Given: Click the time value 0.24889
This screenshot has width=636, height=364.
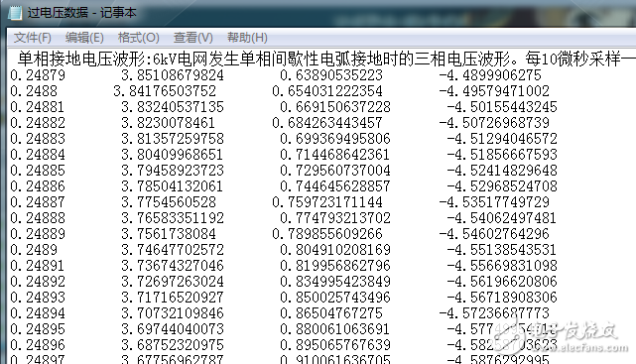Looking at the screenshot, I should point(38,234).
